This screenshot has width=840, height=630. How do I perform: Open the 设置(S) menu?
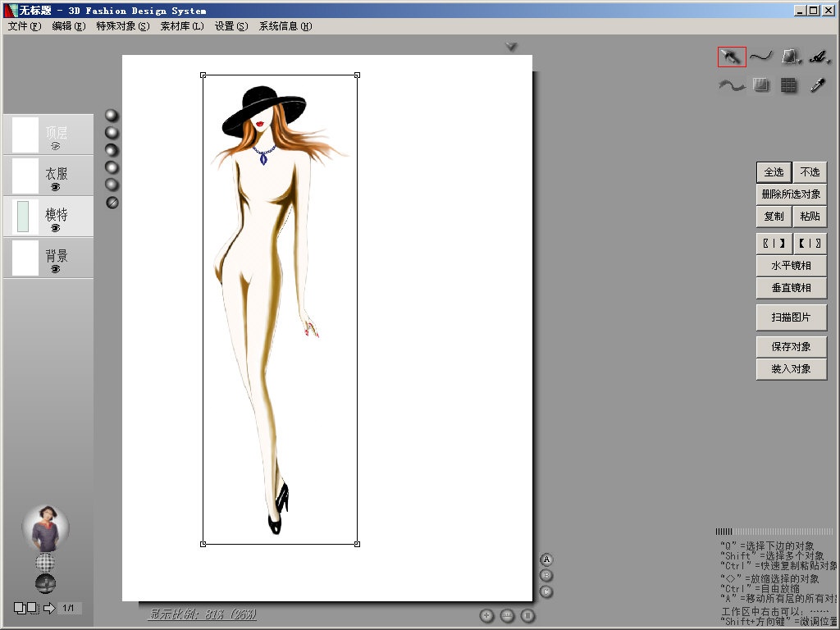point(231,26)
